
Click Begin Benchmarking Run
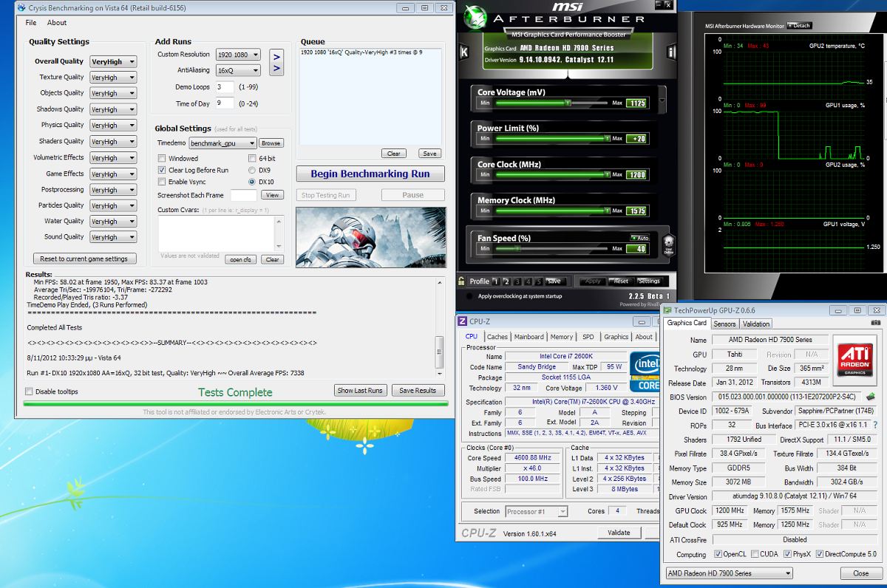370,174
